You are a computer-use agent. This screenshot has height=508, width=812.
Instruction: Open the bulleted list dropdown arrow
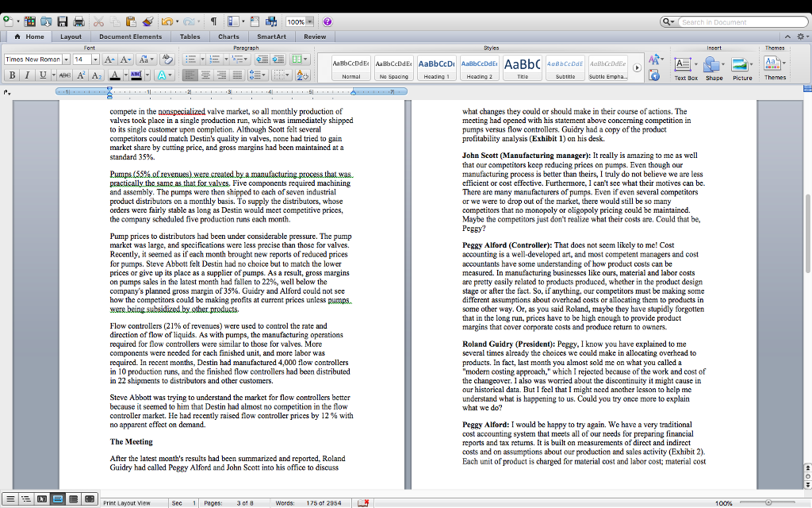(202, 60)
